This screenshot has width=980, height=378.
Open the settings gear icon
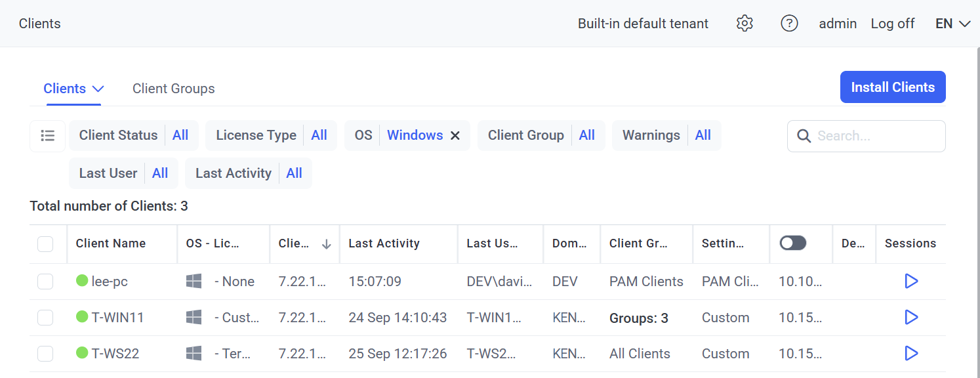pyautogui.click(x=744, y=24)
